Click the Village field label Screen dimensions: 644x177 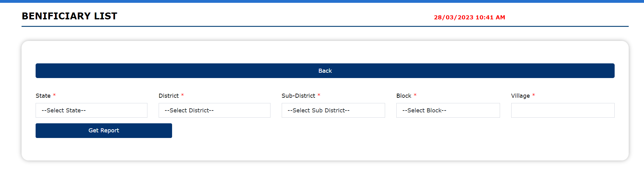(x=520, y=96)
